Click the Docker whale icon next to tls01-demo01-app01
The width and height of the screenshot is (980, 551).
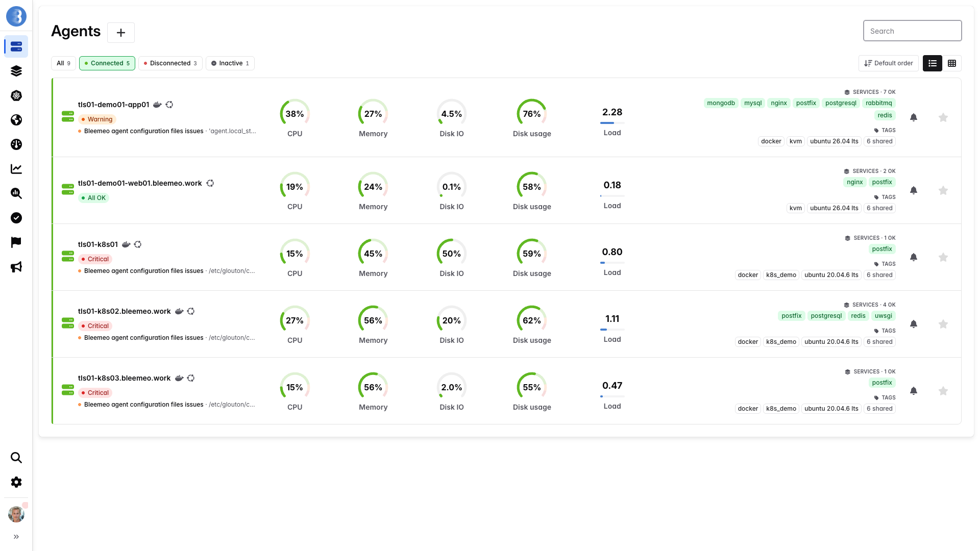157,105
